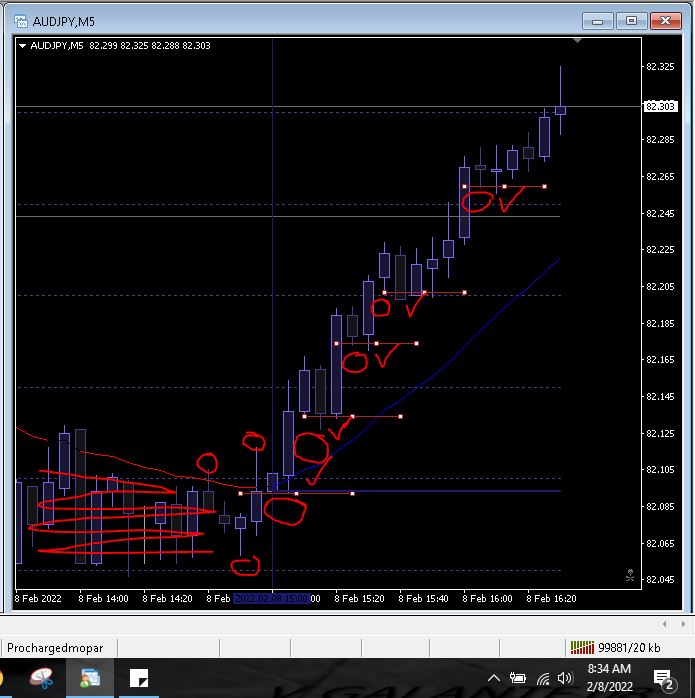The image size is (695, 698).
Task: Open the Wi-Fi network tray icon
Action: (x=543, y=679)
